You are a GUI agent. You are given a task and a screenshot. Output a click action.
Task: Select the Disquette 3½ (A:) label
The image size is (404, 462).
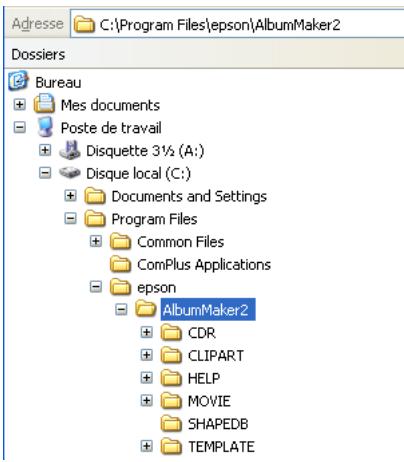pyautogui.click(x=145, y=151)
